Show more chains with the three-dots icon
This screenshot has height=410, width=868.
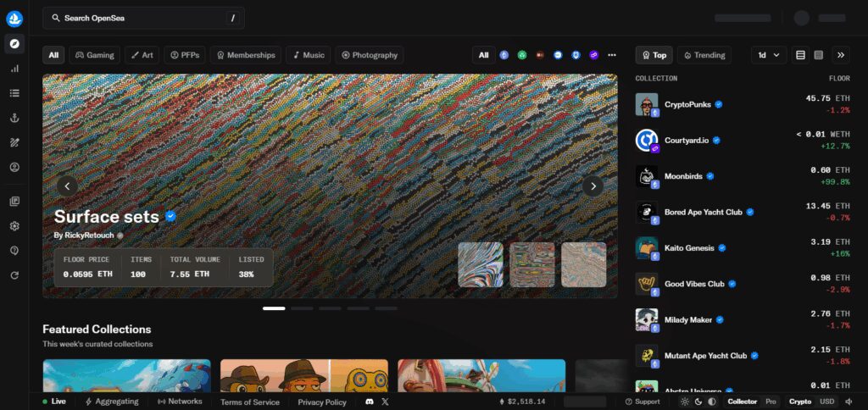point(612,55)
